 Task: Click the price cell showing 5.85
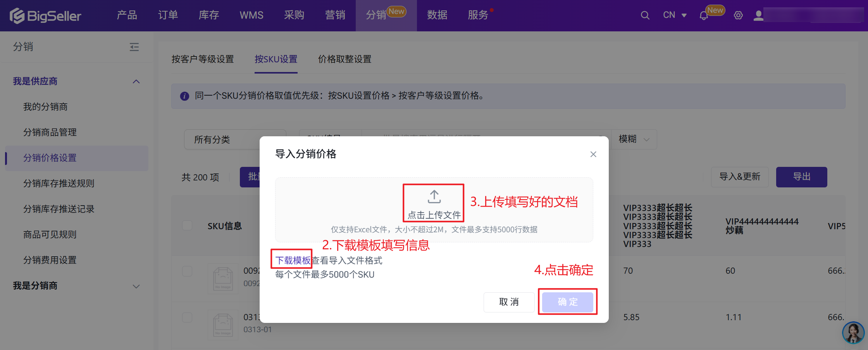(x=631, y=317)
